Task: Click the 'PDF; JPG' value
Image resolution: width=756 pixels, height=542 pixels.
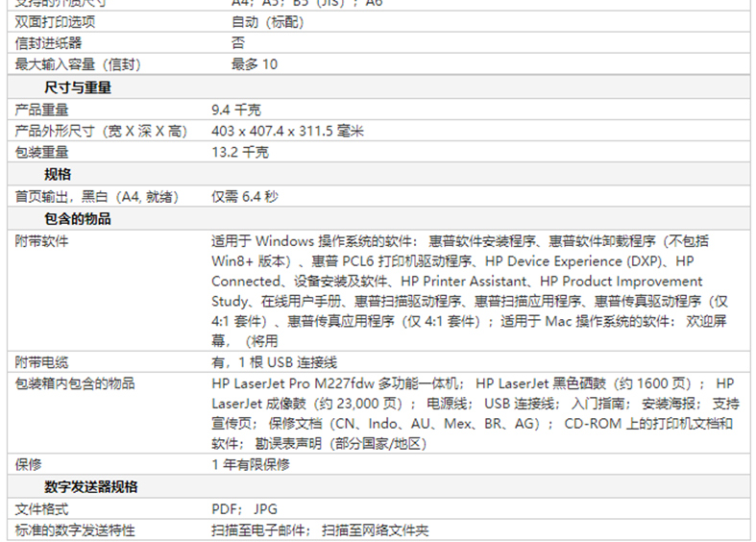Action: click(244, 509)
